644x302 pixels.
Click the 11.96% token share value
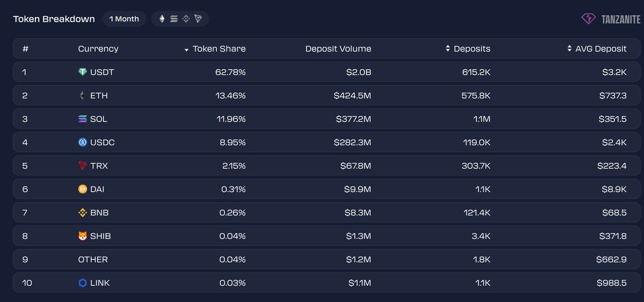(x=230, y=119)
